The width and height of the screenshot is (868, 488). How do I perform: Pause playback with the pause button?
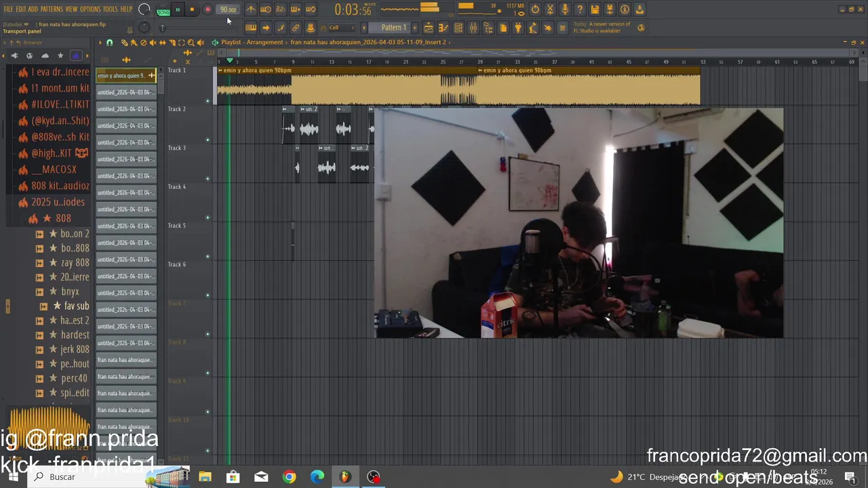[178, 9]
